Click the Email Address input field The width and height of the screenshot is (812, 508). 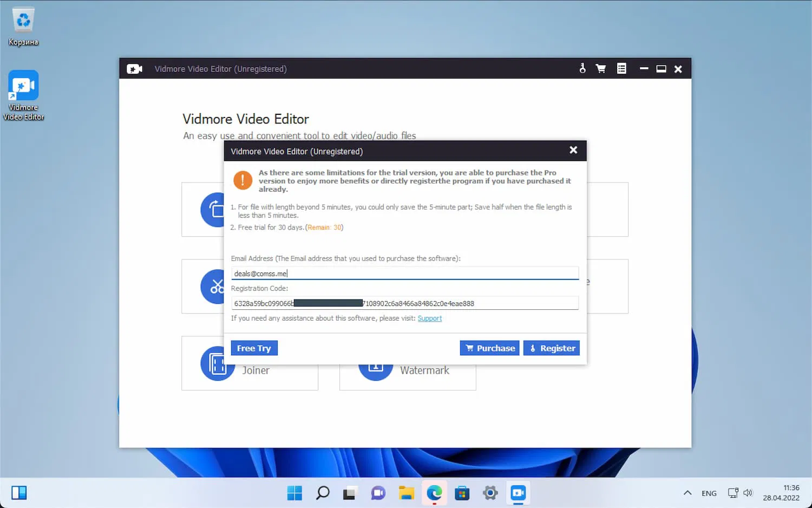[x=405, y=273]
